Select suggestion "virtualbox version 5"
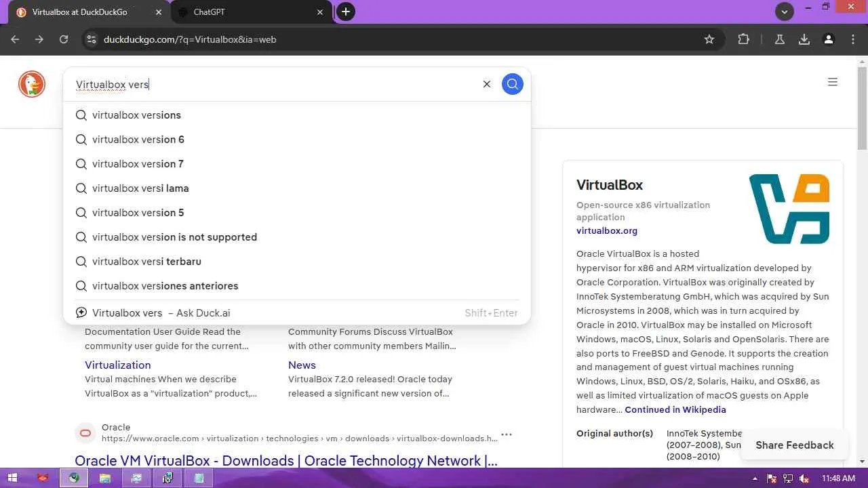The width and height of the screenshot is (868, 488). (x=297, y=213)
